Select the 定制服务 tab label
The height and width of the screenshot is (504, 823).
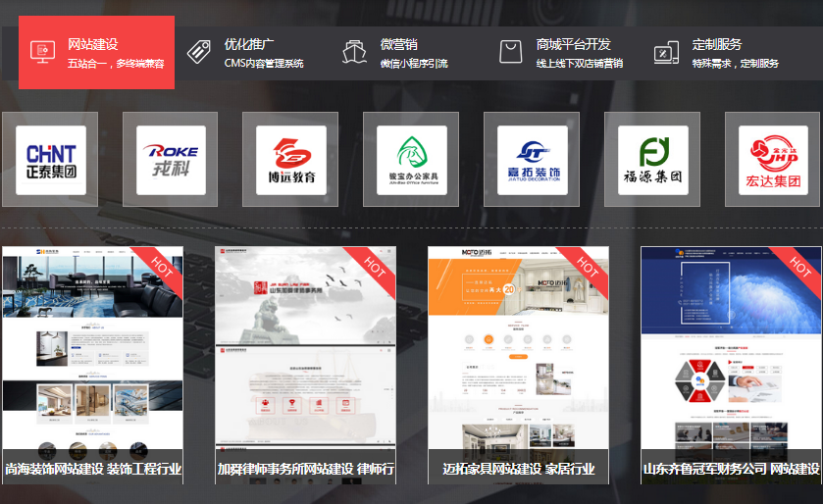(x=717, y=44)
